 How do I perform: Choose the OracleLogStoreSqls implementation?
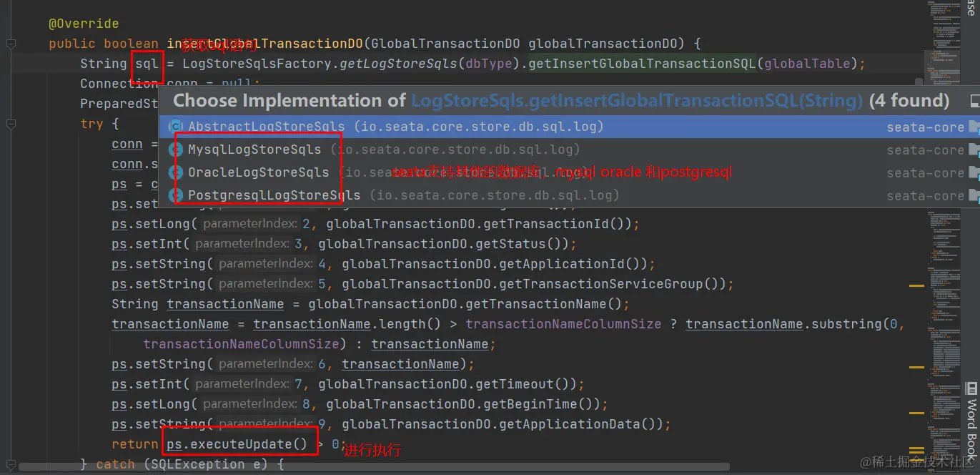(x=569, y=172)
